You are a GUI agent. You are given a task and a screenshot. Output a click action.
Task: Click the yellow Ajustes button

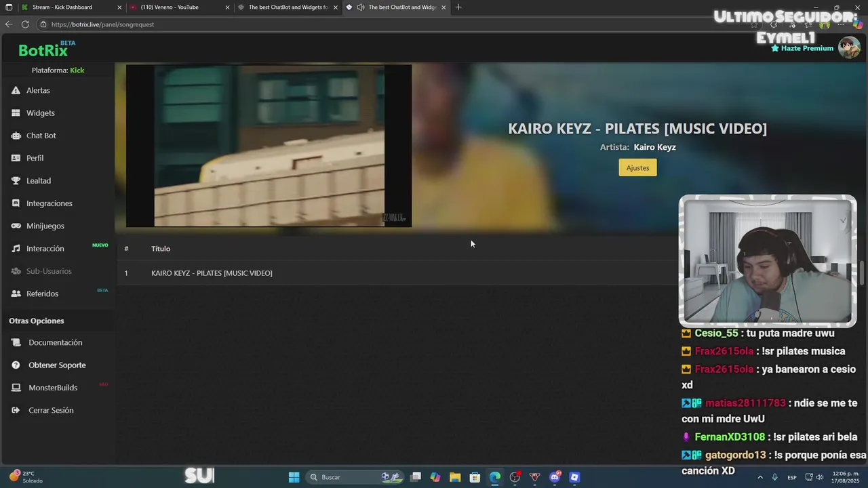[637, 167]
